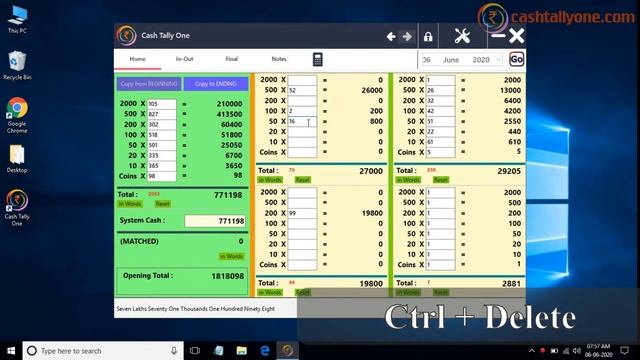
Task: Open File Explorer from taskbar
Action: (x=242, y=351)
